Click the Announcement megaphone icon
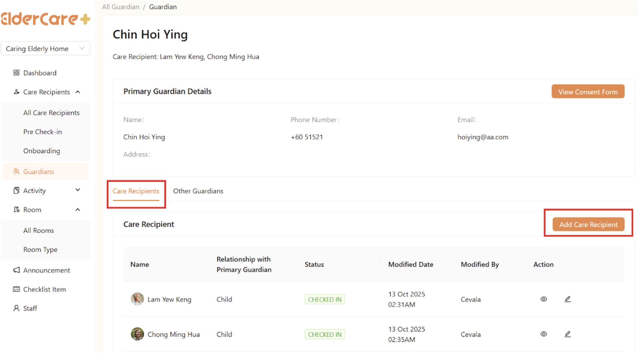The width and height of the screenshot is (644, 358). tap(16, 270)
